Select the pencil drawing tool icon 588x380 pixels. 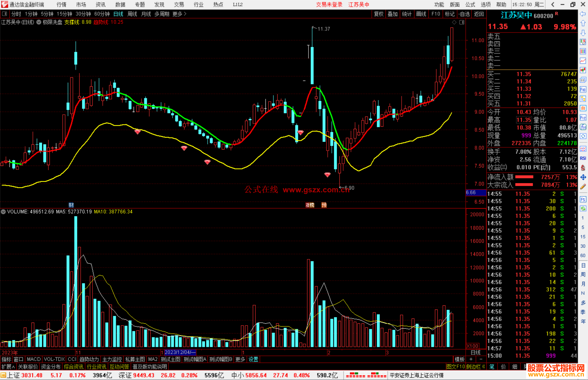point(583,187)
